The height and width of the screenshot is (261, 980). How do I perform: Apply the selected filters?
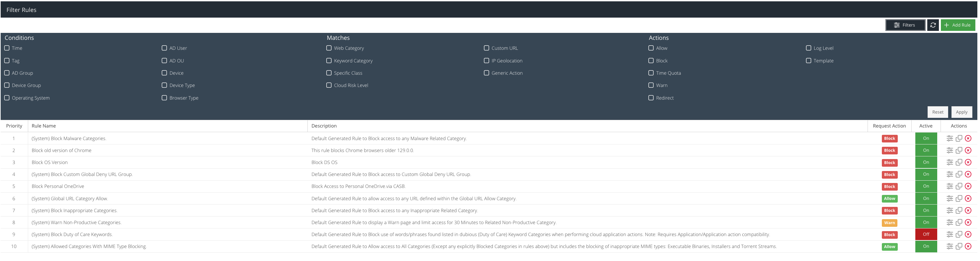pyautogui.click(x=961, y=112)
